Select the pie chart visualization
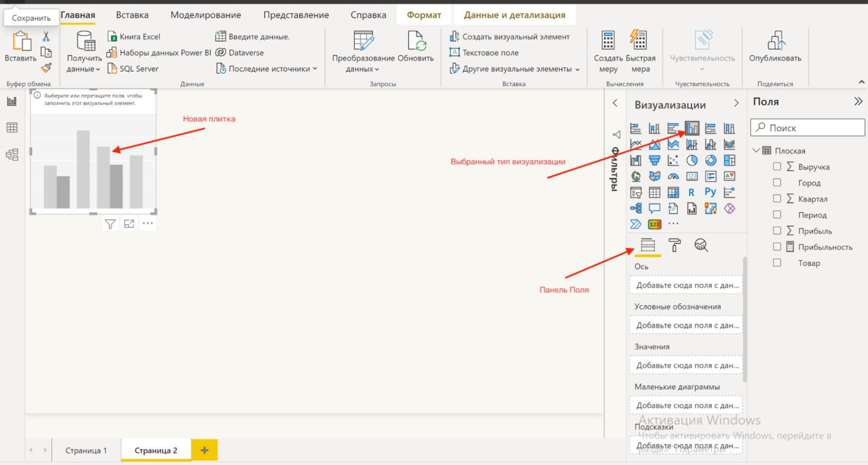Image resolution: width=868 pixels, height=465 pixels. (x=692, y=160)
